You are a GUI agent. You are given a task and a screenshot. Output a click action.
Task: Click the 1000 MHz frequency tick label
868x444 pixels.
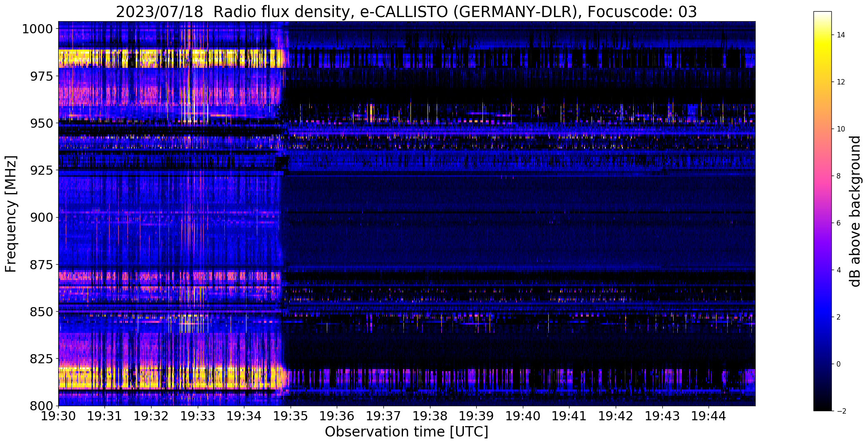(37, 29)
